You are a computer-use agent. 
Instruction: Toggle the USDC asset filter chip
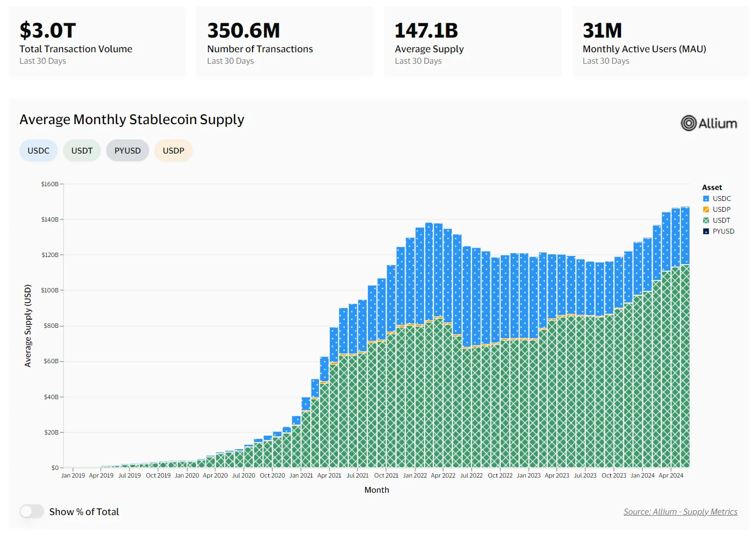(x=39, y=151)
